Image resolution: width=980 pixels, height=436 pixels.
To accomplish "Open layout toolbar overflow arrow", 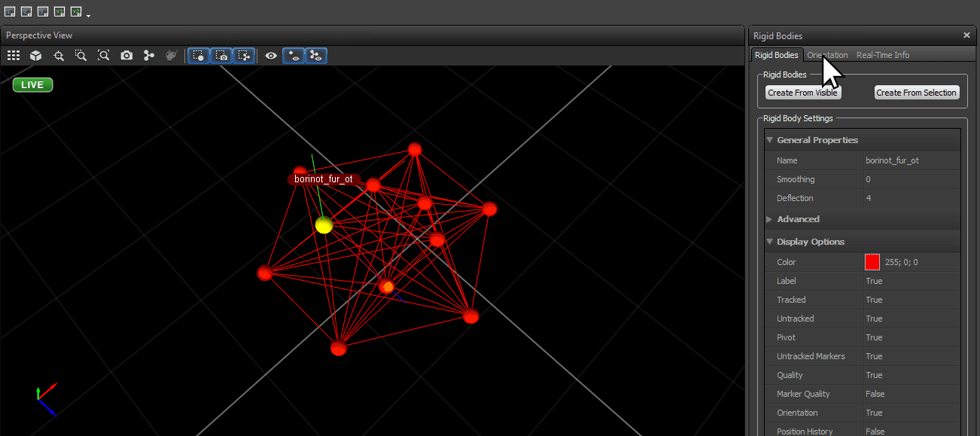I will point(89,15).
